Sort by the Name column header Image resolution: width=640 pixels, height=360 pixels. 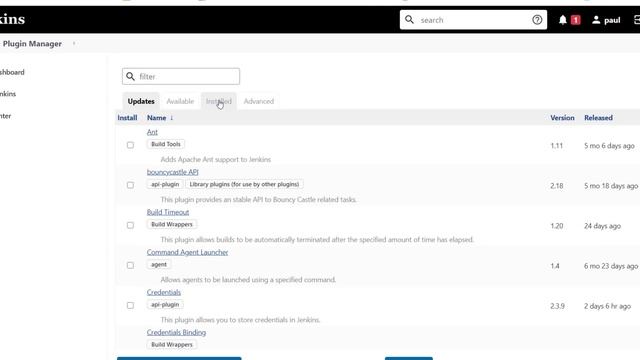(x=156, y=118)
